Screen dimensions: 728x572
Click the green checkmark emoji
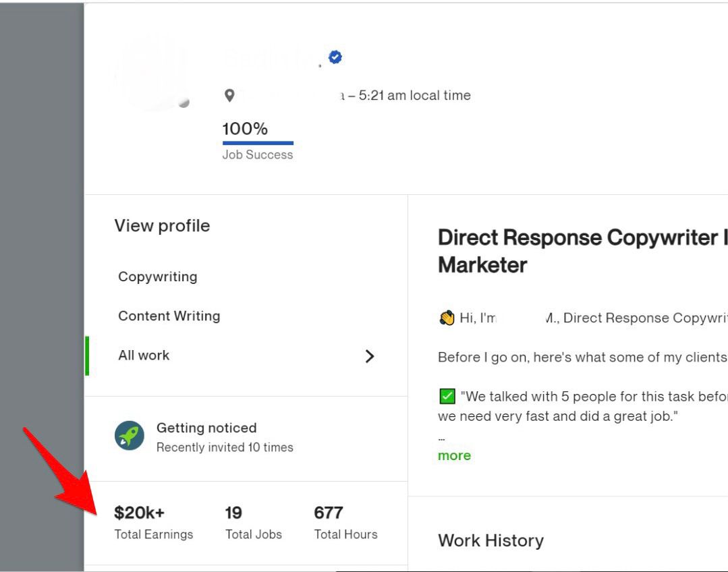point(447,397)
